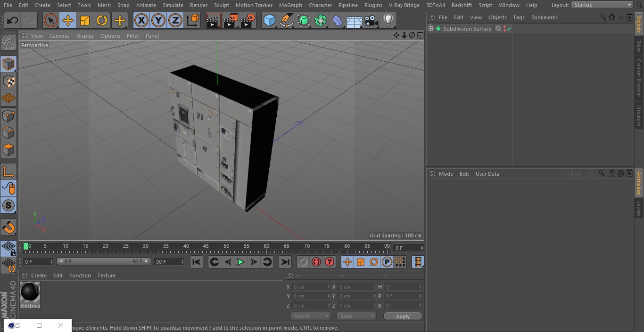Click the Apply button
Viewport: 644px width, 332px height.
pos(403,316)
